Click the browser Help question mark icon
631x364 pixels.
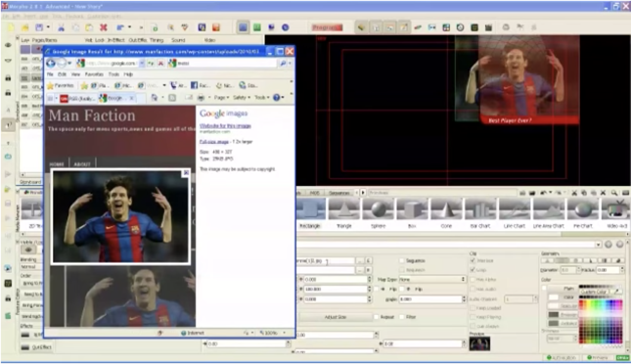277,98
